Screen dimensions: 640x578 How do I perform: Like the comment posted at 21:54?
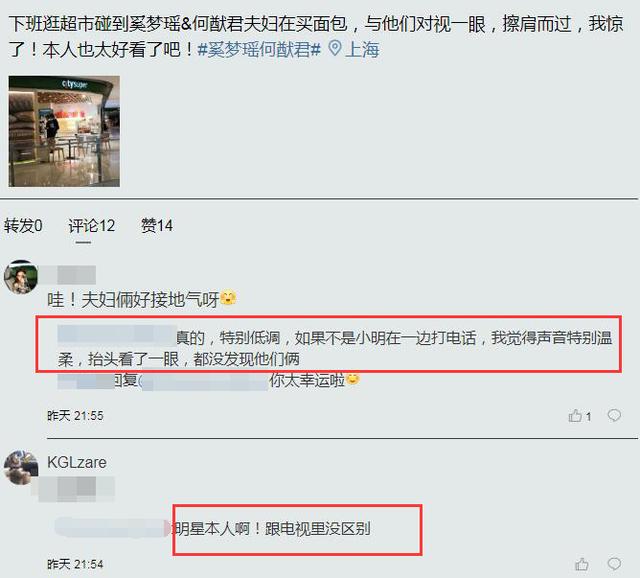[582, 564]
